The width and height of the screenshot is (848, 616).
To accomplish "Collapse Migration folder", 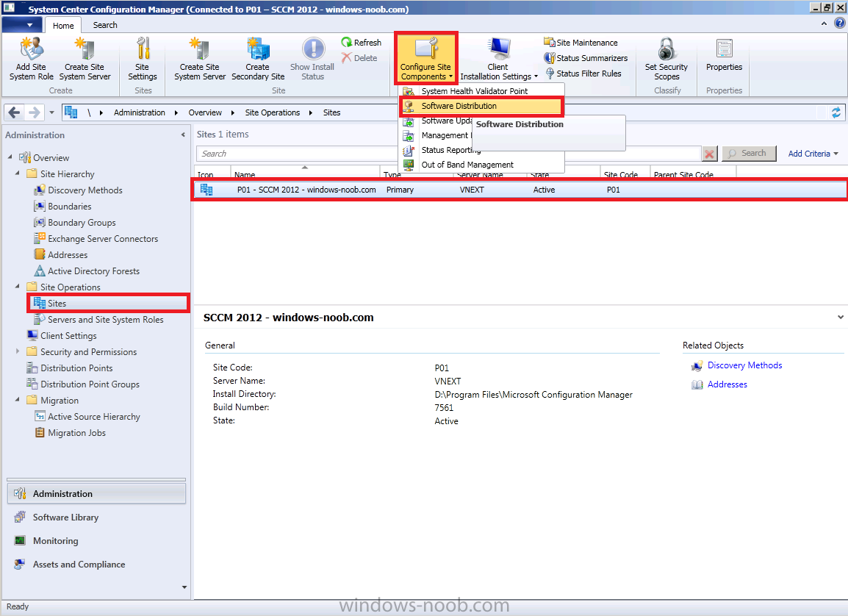I will 18,400.
